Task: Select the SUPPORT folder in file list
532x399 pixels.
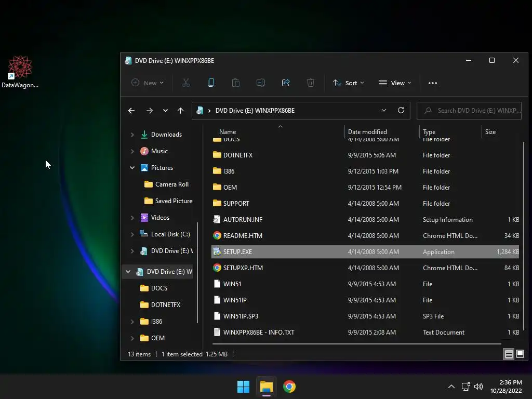Action: [x=365, y=203]
